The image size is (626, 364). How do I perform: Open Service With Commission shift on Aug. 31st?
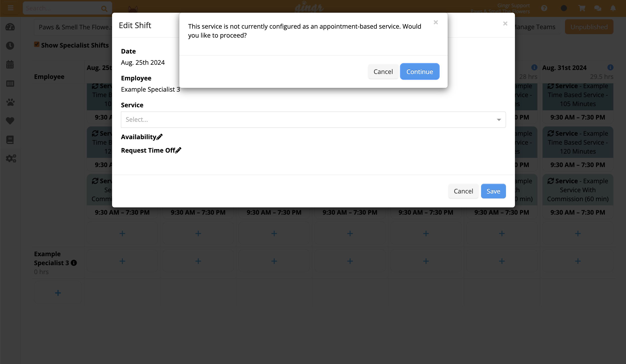pos(578,196)
